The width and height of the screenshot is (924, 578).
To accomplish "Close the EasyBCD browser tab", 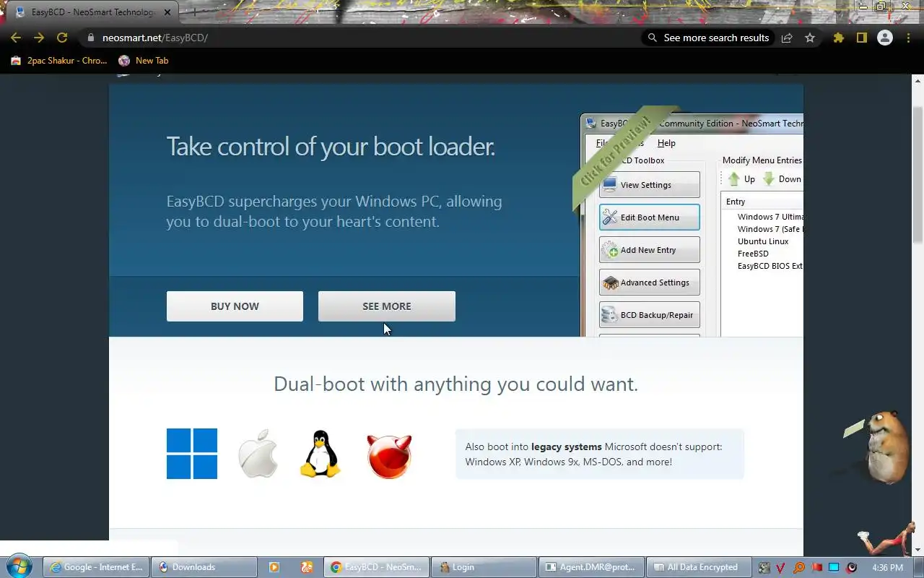I will pyautogui.click(x=167, y=12).
